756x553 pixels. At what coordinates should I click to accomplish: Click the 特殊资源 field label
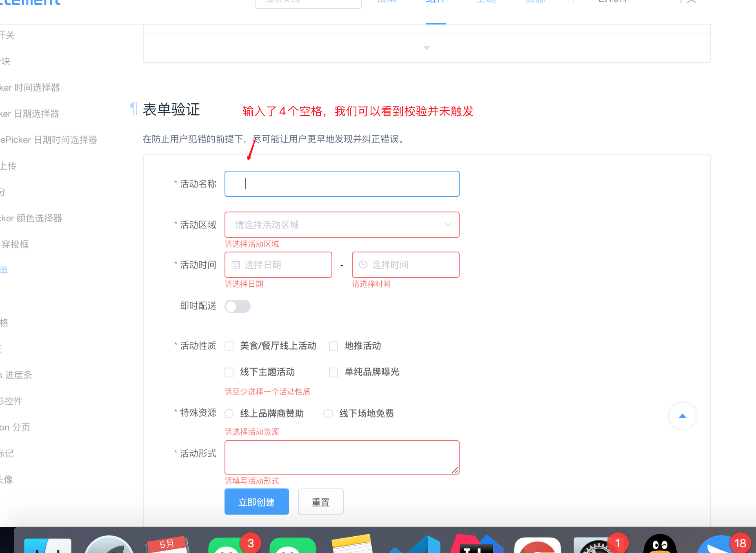[198, 413]
